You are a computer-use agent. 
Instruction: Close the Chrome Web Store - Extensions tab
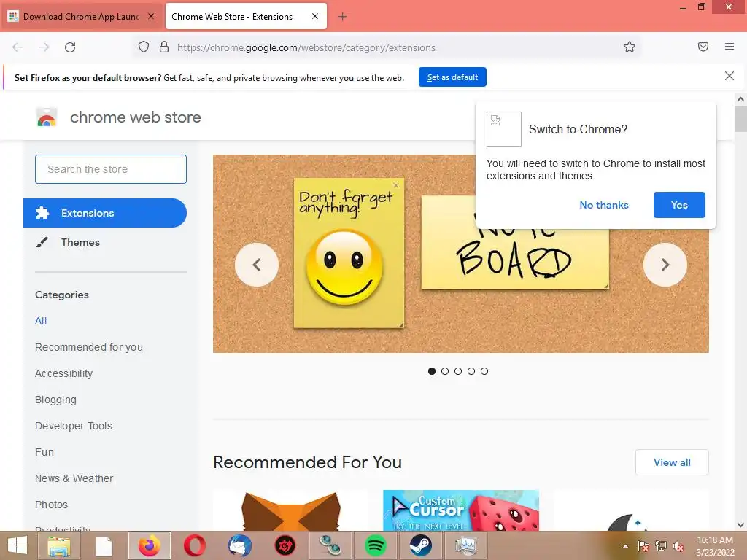pyautogui.click(x=315, y=16)
